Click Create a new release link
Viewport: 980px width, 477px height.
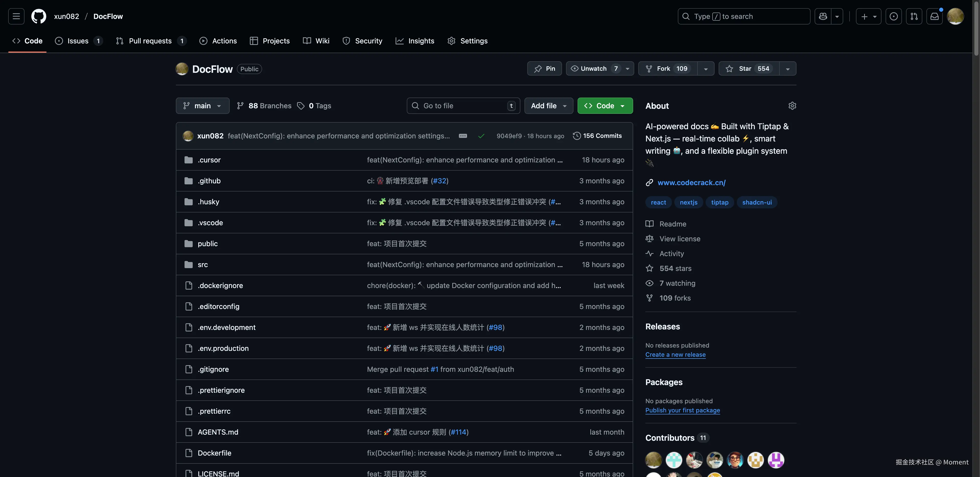(x=675, y=354)
